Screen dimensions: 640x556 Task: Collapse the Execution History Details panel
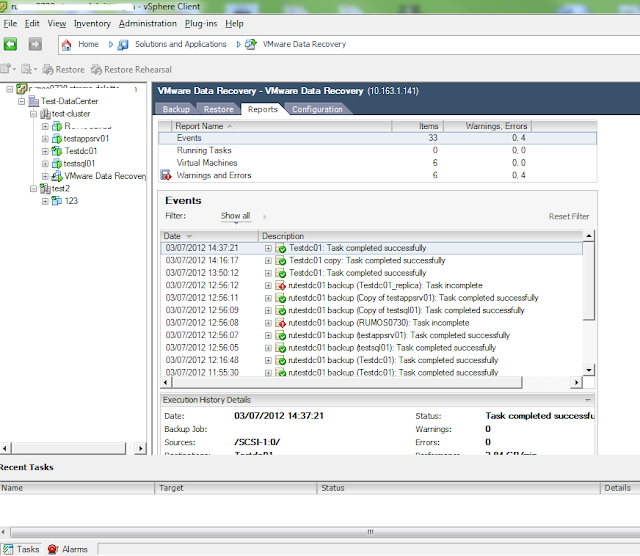pyautogui.click(x=588, y=400)
